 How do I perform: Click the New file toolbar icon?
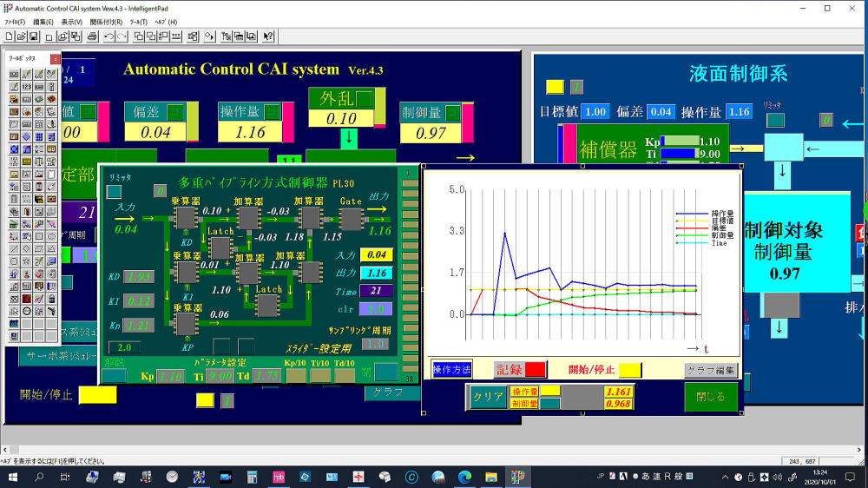(10, 36)
